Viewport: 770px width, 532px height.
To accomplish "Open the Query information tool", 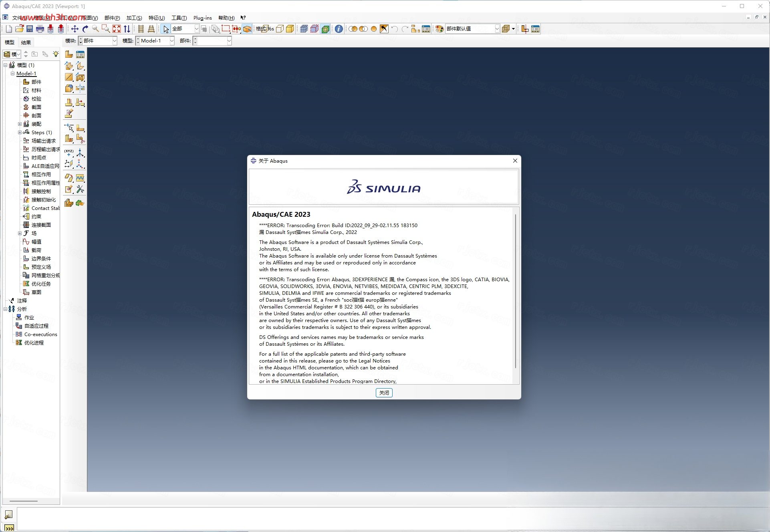I will pos(339,29).
